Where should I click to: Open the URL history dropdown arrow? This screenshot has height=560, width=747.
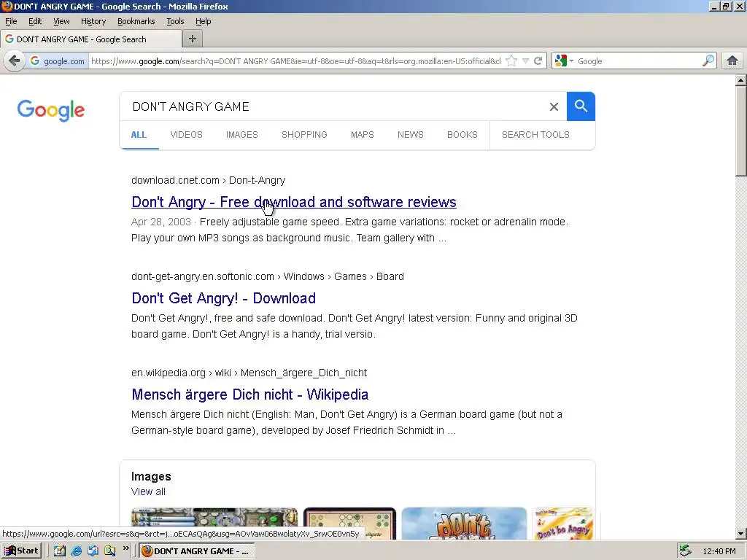pos(525,61)
